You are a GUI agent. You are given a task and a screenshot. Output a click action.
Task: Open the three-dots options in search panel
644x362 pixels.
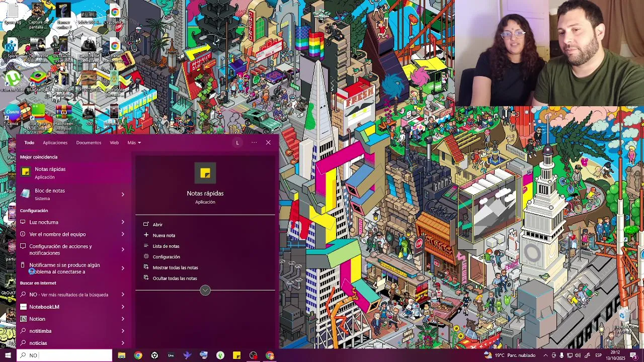click(x=254, y=143)
